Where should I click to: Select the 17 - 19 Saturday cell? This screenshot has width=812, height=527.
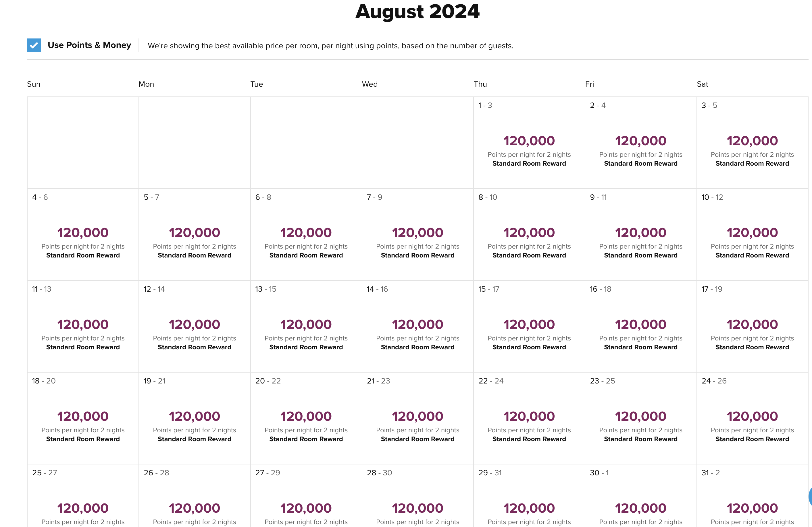pyautogui.click(x=752, y=326)
